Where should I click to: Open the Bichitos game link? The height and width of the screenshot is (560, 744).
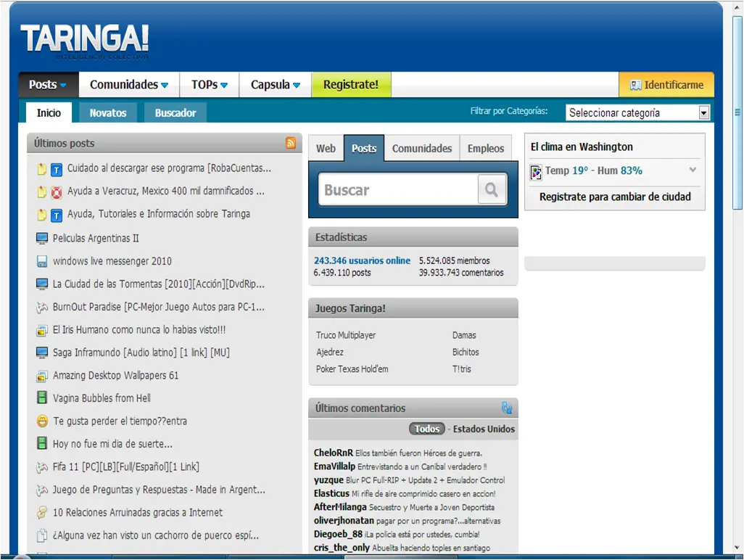tap(466, 352)
